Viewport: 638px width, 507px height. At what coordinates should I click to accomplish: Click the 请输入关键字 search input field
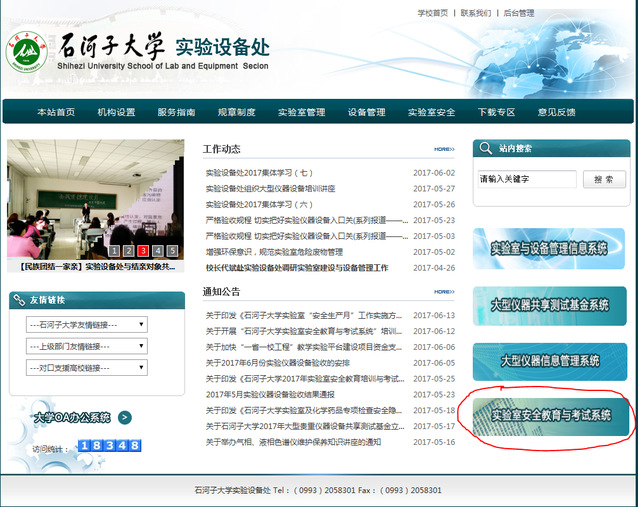[x=527, y=179]
